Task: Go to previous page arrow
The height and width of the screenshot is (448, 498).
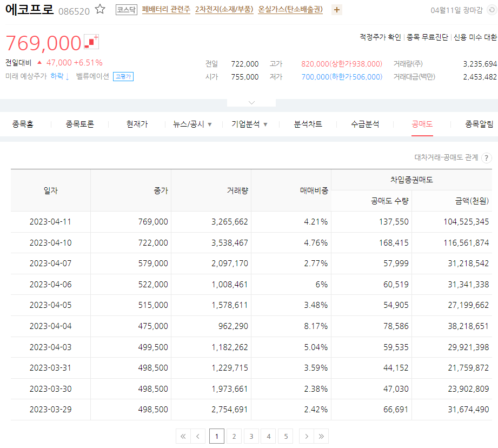Action: coord(198,436)
